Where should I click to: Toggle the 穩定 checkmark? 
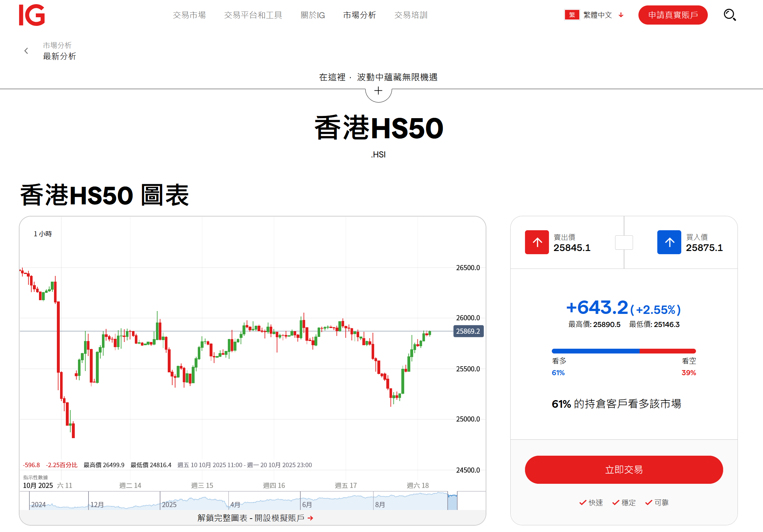[x=615, y=502]
